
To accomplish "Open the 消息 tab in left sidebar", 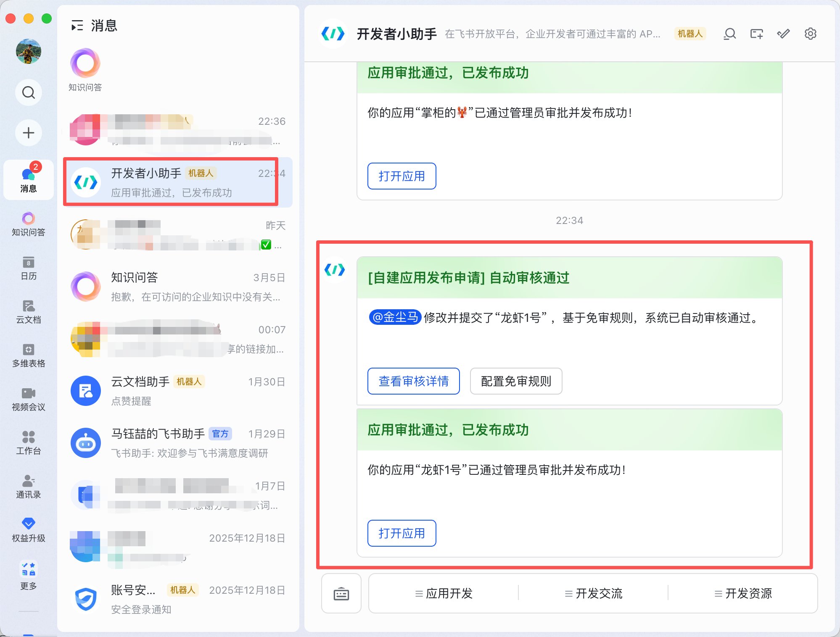I will click(x=29, y=179).
